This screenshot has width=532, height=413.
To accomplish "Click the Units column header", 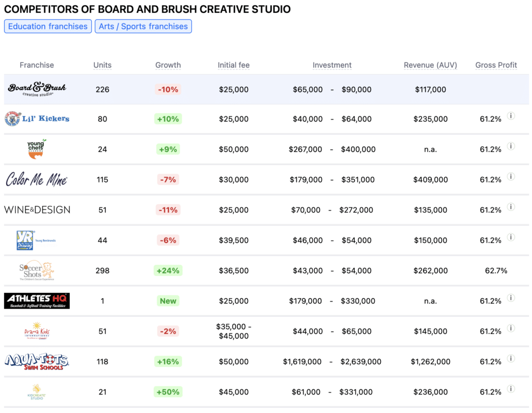I will click(102, 65).
